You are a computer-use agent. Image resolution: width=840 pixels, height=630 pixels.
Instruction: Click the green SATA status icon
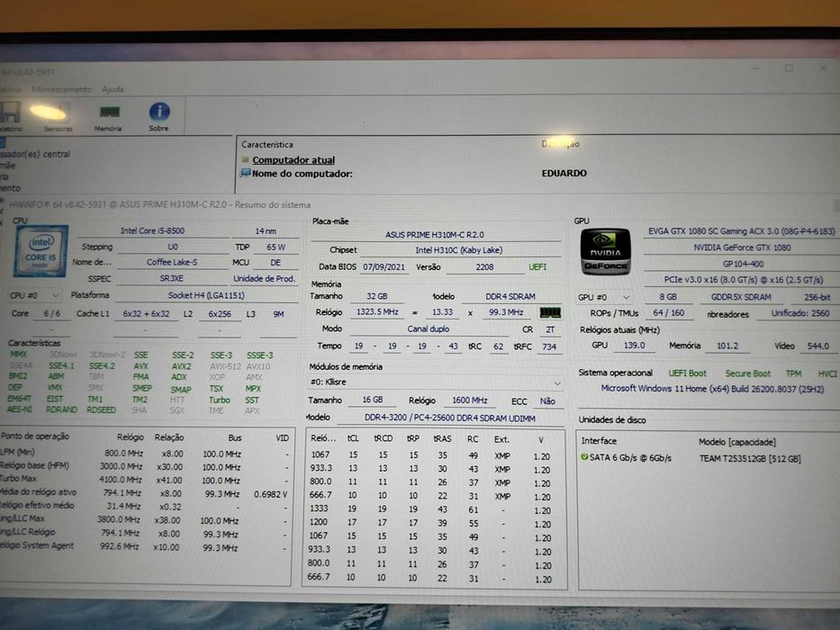pos(584,457)
